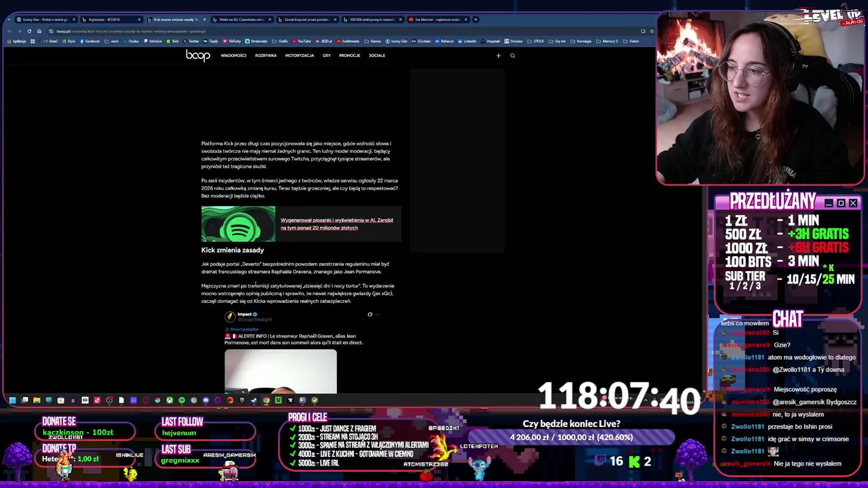The height and width of the screenshot is (488, 868).
Task: Open the YouTube bookmark
Action: [x=301, y=41]
